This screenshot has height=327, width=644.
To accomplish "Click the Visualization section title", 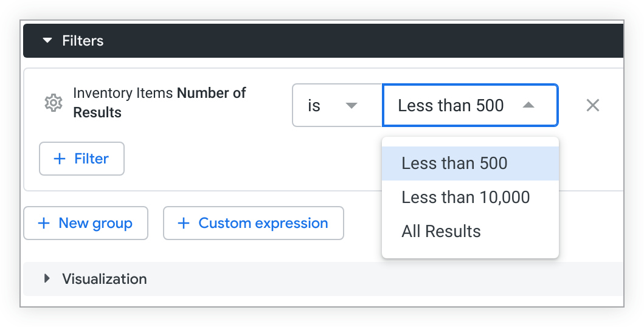I will (105, 279).
